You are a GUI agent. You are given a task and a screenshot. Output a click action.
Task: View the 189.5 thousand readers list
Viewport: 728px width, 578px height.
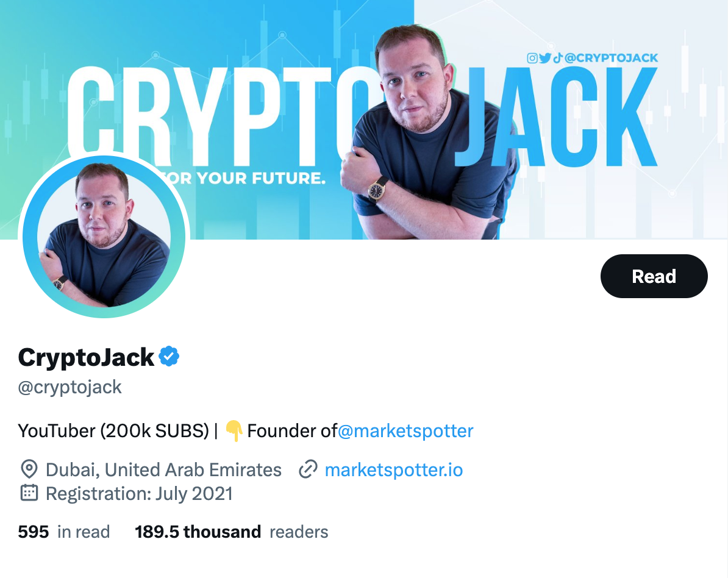point(231,532)
